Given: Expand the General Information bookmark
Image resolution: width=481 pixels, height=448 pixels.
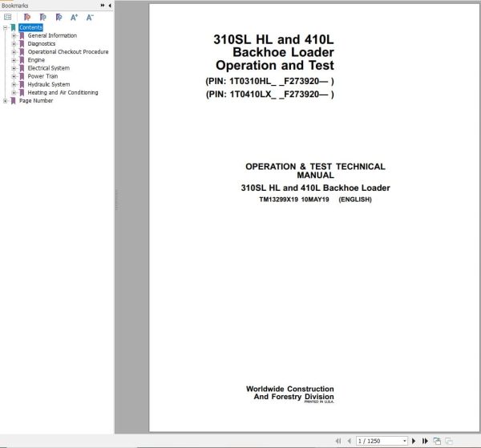Looking at the screenshot, I should (14, 35).
